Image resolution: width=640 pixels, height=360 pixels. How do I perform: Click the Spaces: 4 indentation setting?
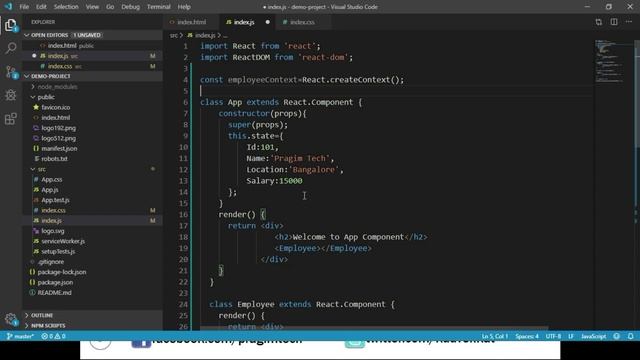(527, 336)
